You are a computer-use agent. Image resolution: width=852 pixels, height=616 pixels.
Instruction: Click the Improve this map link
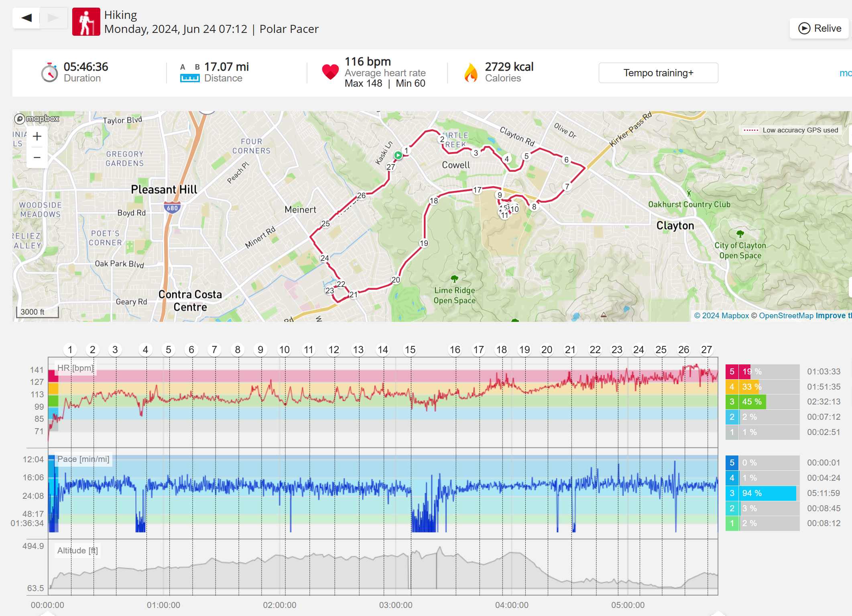[x=833, y=316]
